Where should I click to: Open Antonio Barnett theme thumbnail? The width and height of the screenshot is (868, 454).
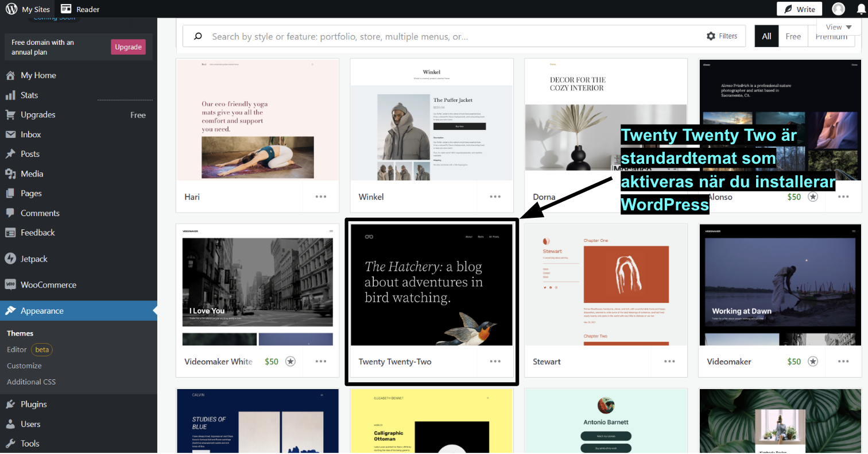coord(606,421)
